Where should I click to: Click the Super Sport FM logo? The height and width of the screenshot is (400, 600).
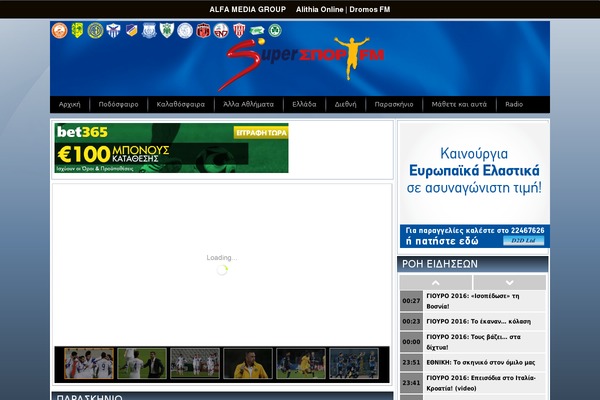pyautogui.click(x=301, y=63)
